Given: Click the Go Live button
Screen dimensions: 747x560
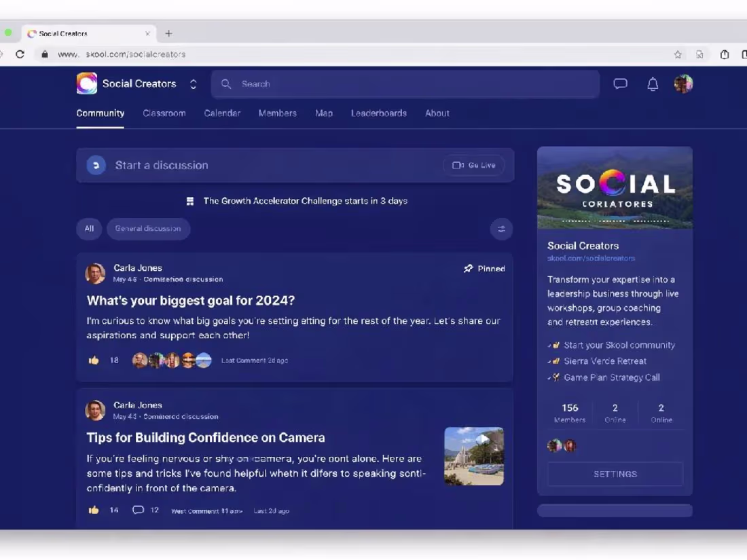Looking at the screenshot, I should [x=473, y=165].
